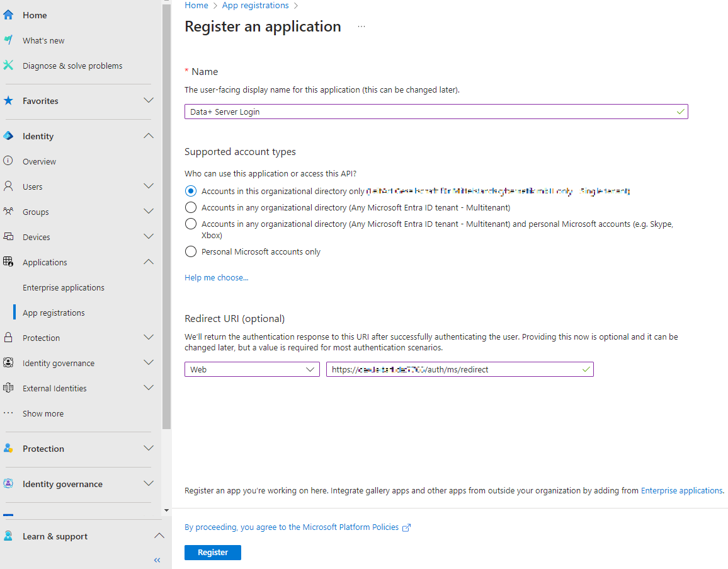This screenshot has width=728, height=569.
Task: Click the bold Protection section icon
Action: (x=8, y=448)
